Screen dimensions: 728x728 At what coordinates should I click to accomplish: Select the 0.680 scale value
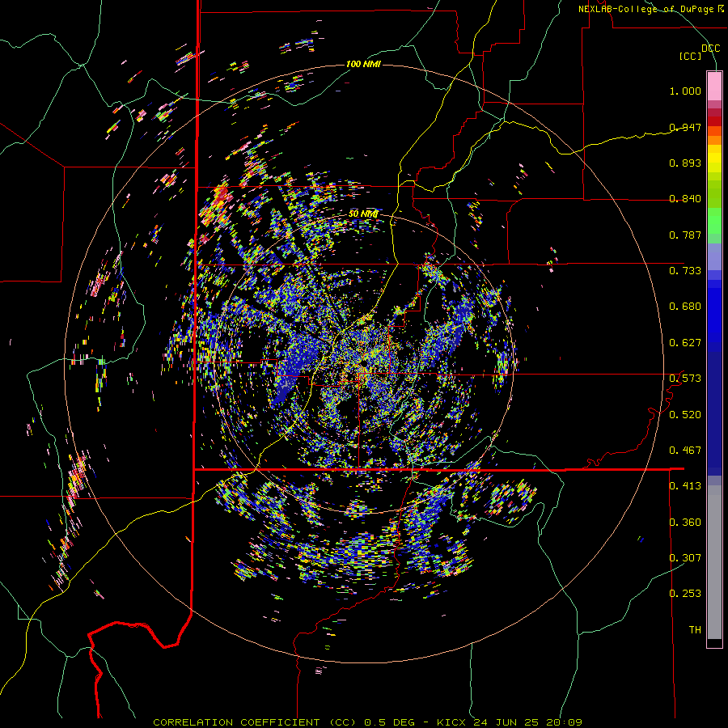685,307
